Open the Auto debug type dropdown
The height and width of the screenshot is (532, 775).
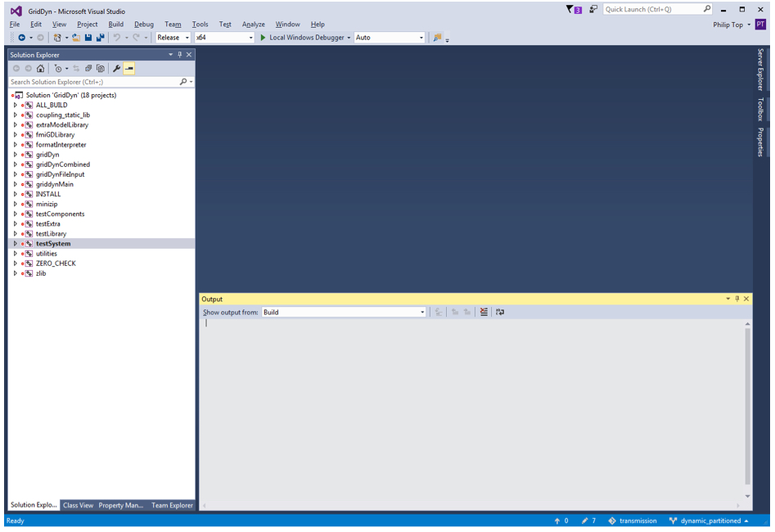point(390,38)
